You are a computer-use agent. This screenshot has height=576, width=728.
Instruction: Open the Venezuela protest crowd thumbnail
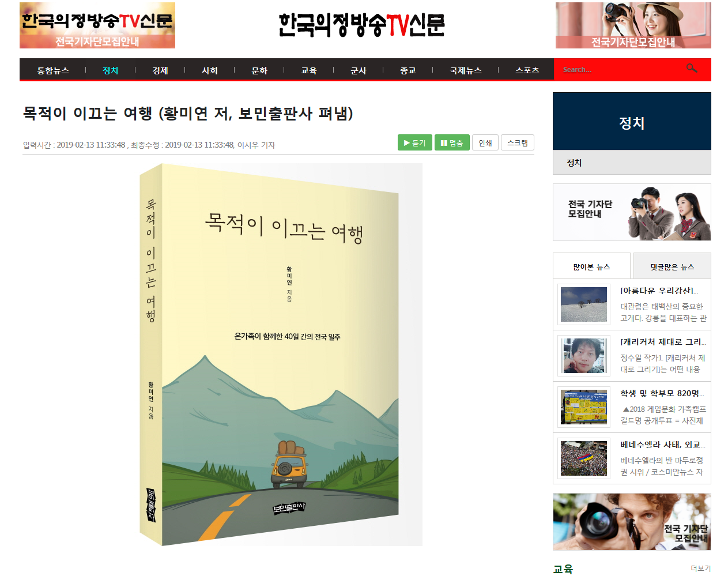tap(584, 458)
